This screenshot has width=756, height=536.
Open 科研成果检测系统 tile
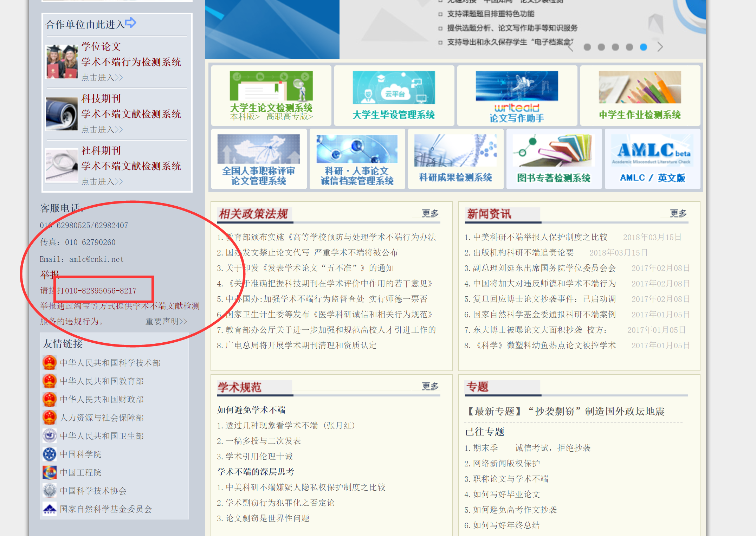pos(455,159)
